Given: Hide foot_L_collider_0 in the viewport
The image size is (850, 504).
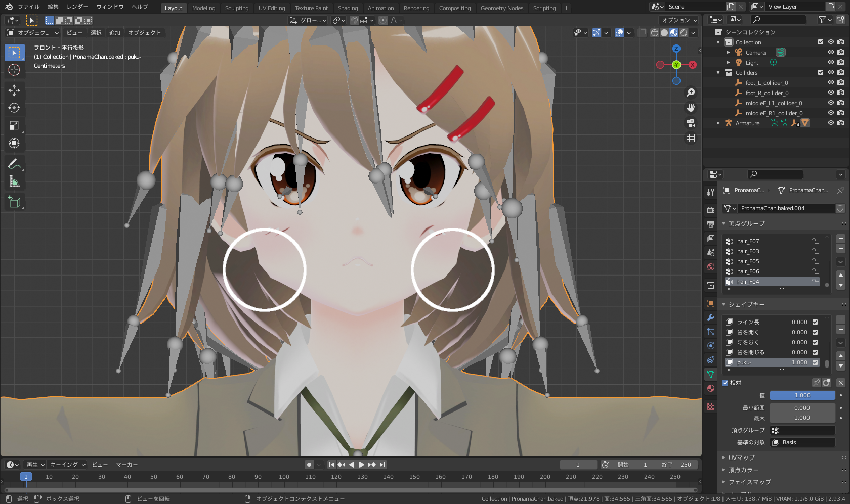Looking at the screenshot, I should coord(831,82).
